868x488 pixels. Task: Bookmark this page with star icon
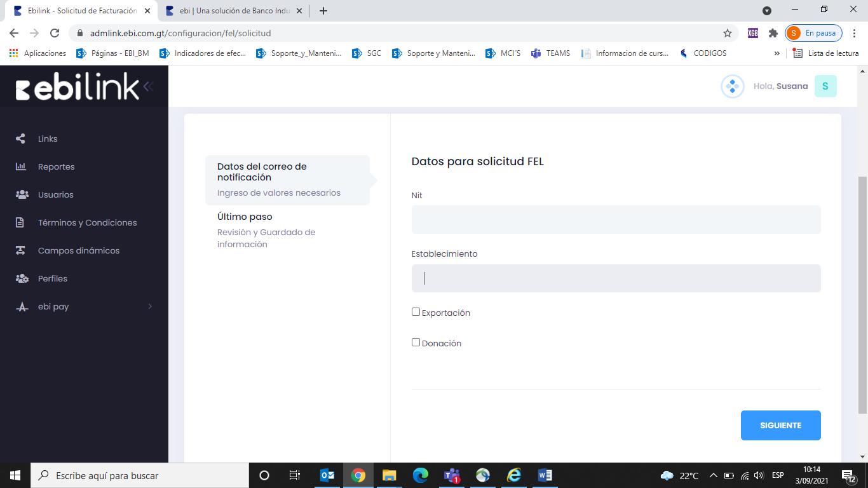tap(728, 33)
